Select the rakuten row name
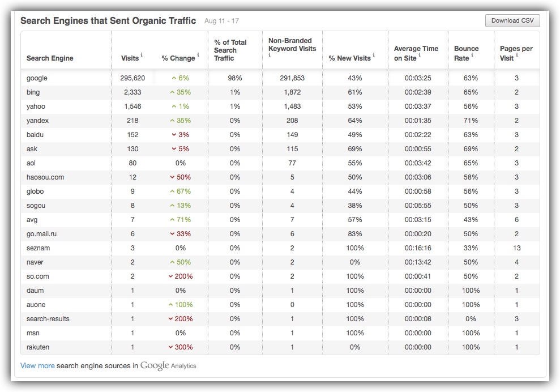 (x=38, y=347)
